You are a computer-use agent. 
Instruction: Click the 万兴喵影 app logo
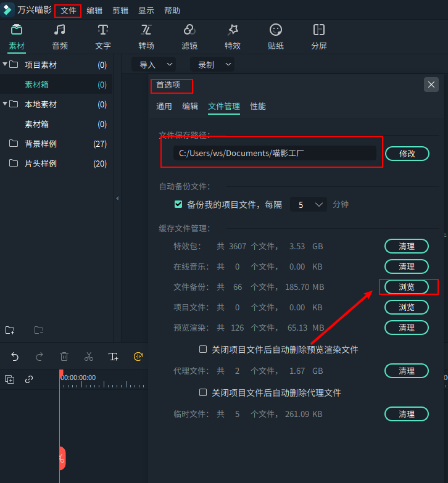coord(7,10)
